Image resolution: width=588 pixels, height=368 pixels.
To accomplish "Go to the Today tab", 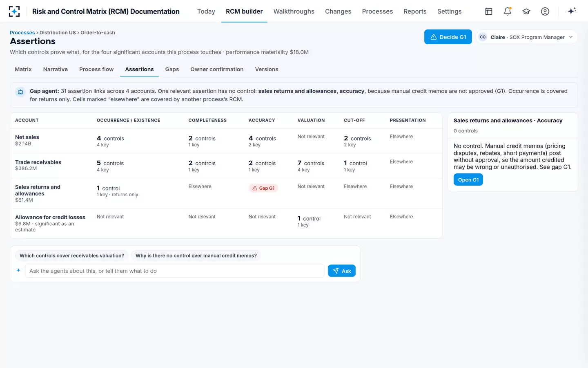I will 206,11.
